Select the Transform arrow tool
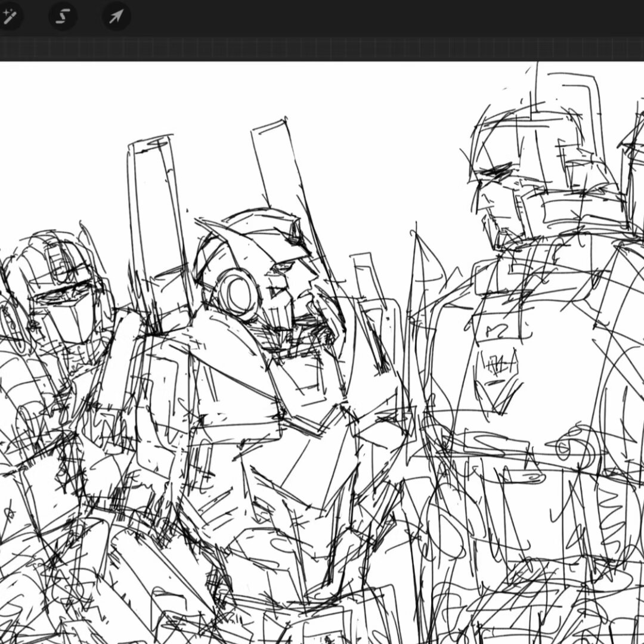This screenshot has height=644, width=644. tap(116, 17)
